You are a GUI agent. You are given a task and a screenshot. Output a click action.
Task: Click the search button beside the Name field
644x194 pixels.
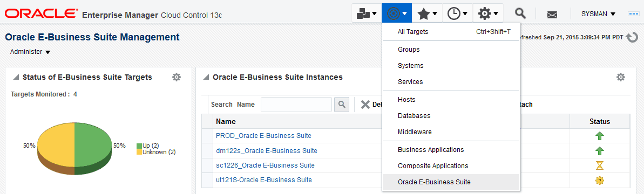341,105
